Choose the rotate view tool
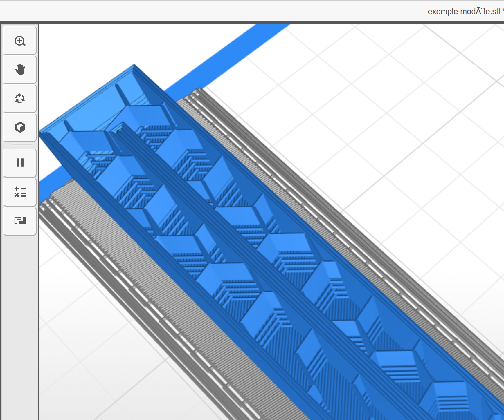Screen dimensions: 504x420 20,98
